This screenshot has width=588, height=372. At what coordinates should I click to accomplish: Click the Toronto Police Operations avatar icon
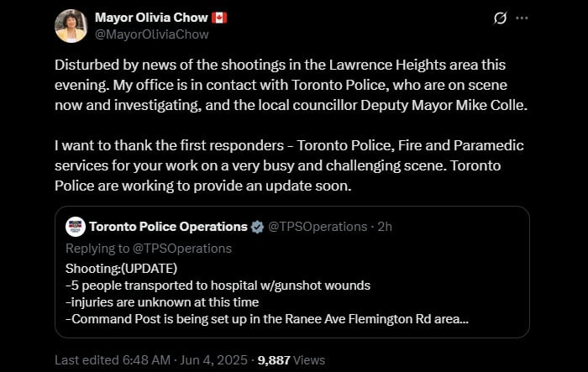(76, 227)
